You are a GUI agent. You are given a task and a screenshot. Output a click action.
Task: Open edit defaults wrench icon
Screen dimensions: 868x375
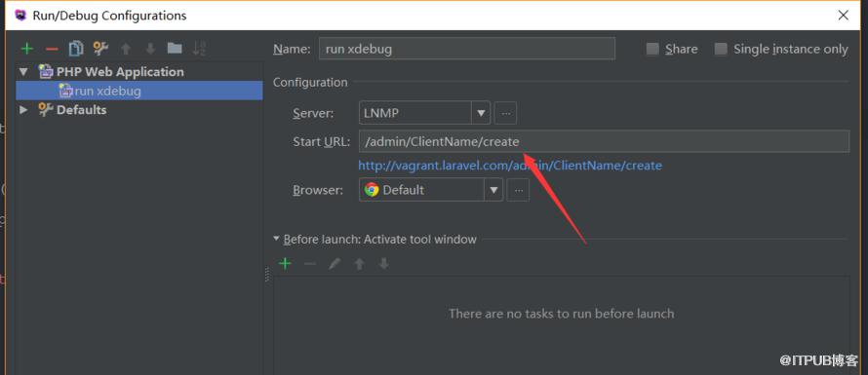[100, 49]
